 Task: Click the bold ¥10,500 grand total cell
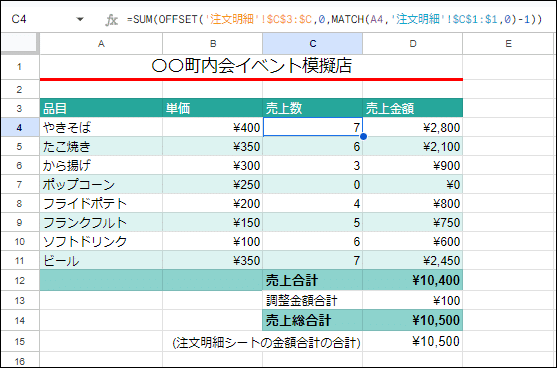(x=412, y=320)
